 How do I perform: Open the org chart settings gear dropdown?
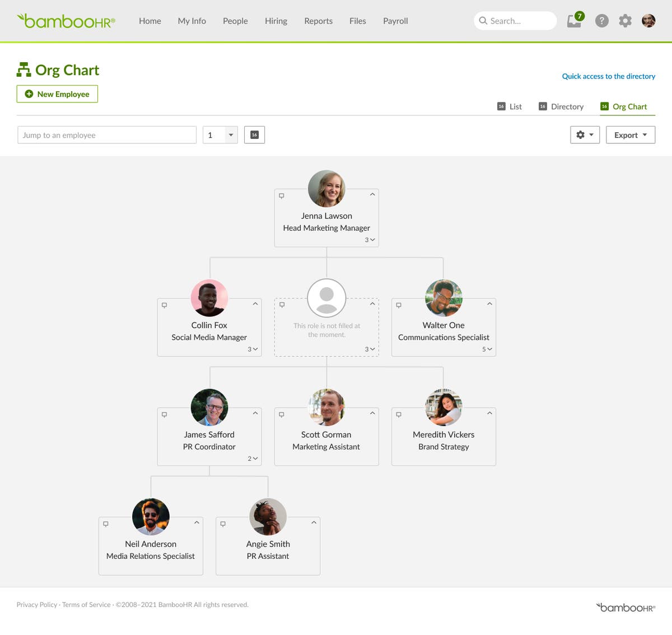(x=585, y=134)
